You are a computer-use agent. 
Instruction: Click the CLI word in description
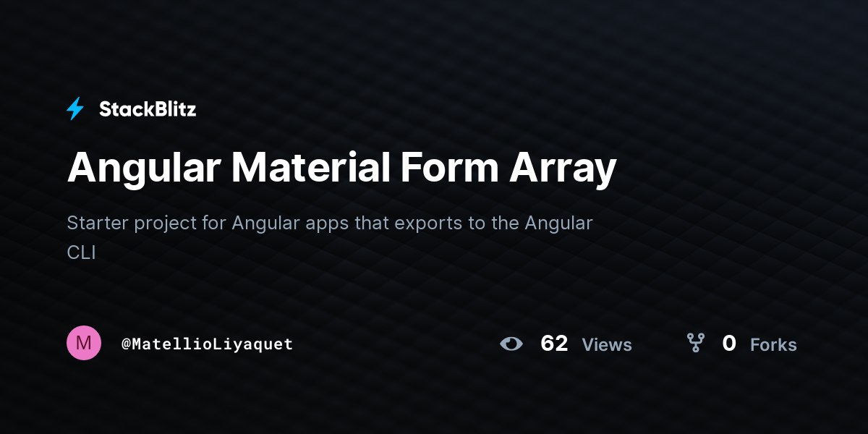point(81,253)
